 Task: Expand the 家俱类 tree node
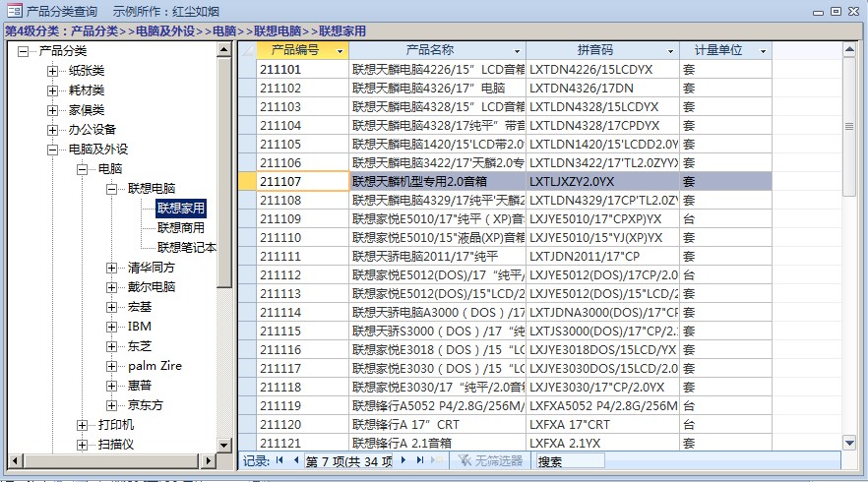(x=52, y=111)
